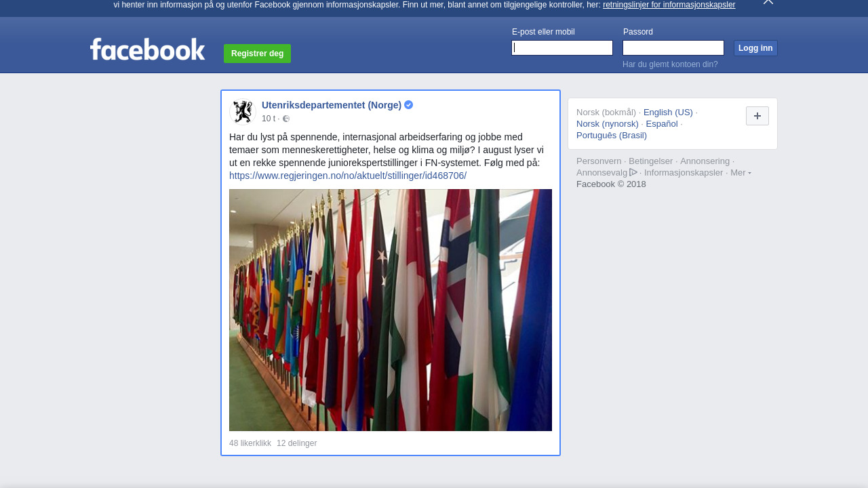Open retningslinjer for informasjonskapsler link
Viewport: 868px width, 488px height.
click(x=669, y=5)
